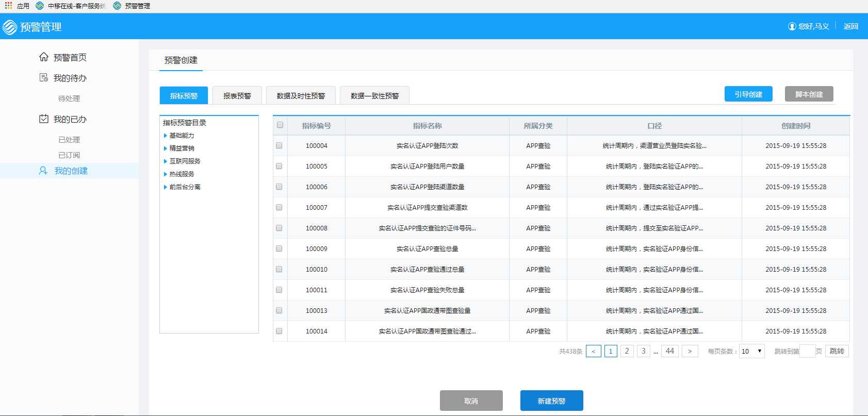Check the row for indicator 100004

click(279, 145)
